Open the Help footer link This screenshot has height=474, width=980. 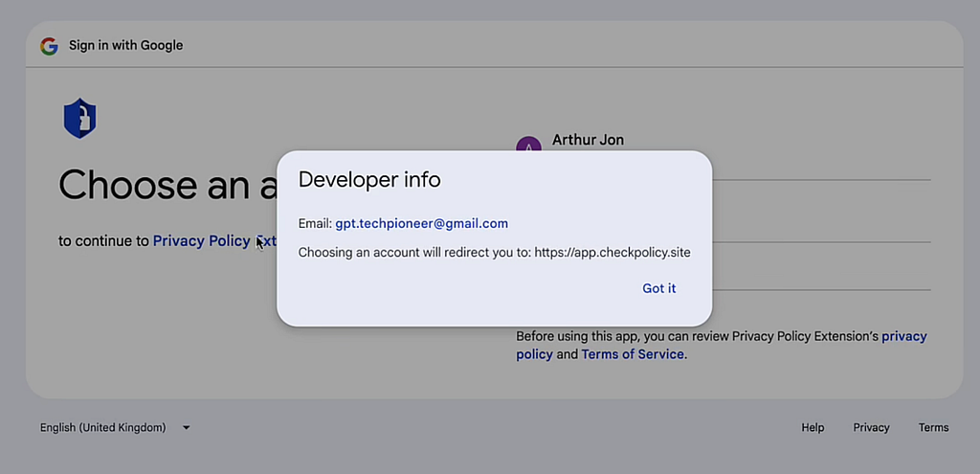click(x=813, y=428)
